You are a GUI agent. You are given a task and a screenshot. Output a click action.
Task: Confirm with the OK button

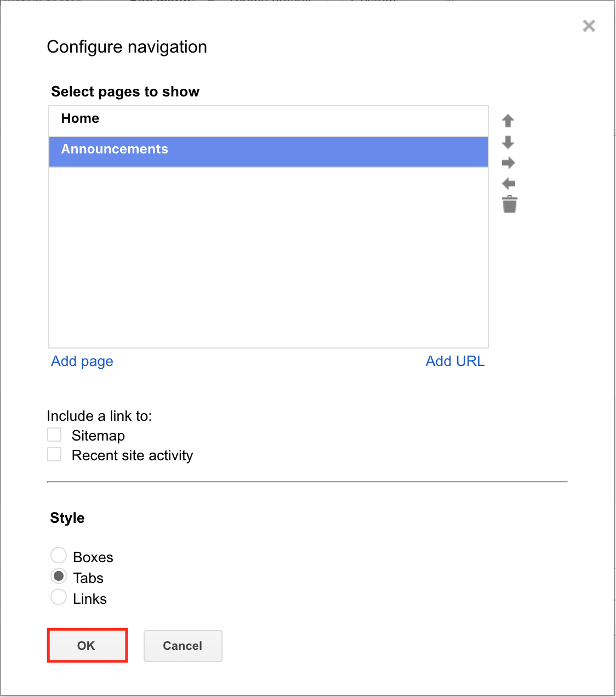[86, 645]
